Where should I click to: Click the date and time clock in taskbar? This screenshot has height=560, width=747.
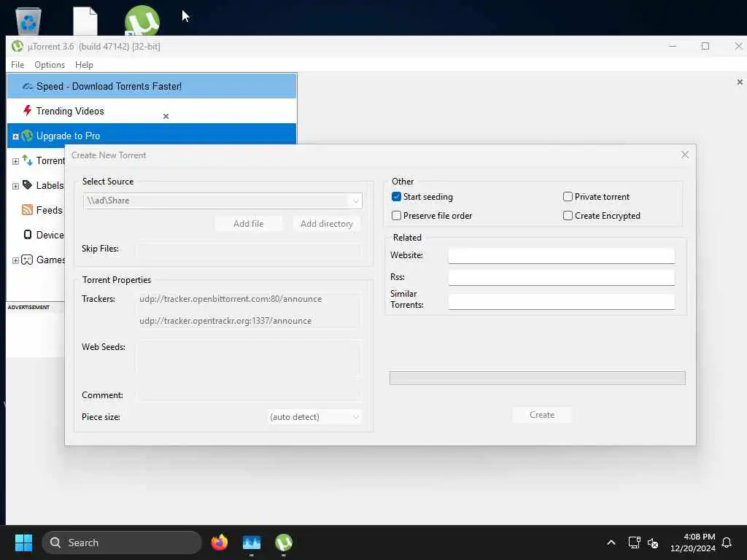click(x=693, y=542)
